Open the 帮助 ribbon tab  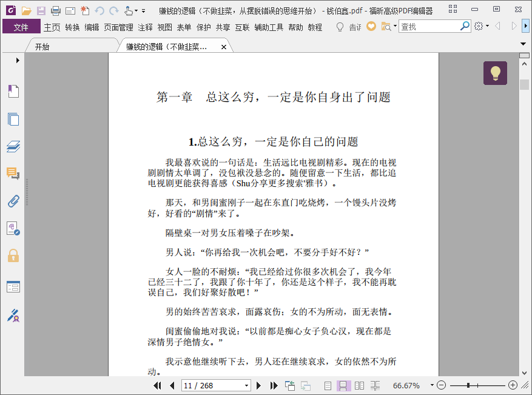(x=295, y=27)
